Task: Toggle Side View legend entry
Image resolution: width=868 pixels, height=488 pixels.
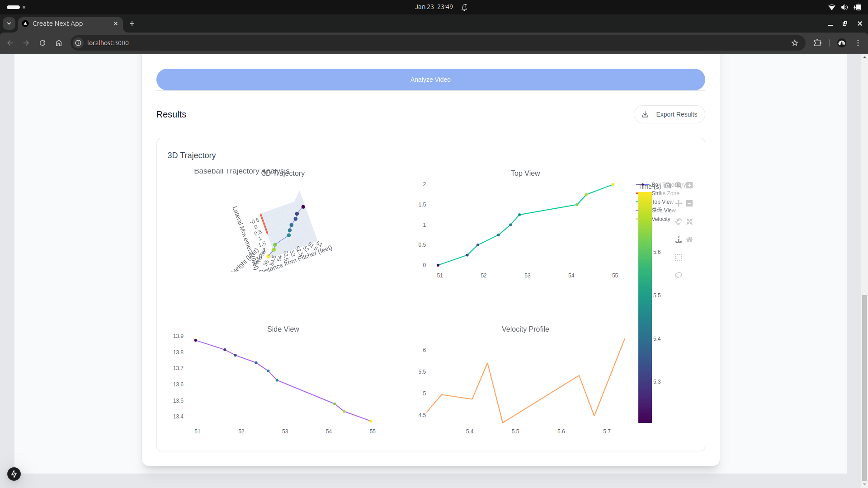Action: (x=663, y=211)
